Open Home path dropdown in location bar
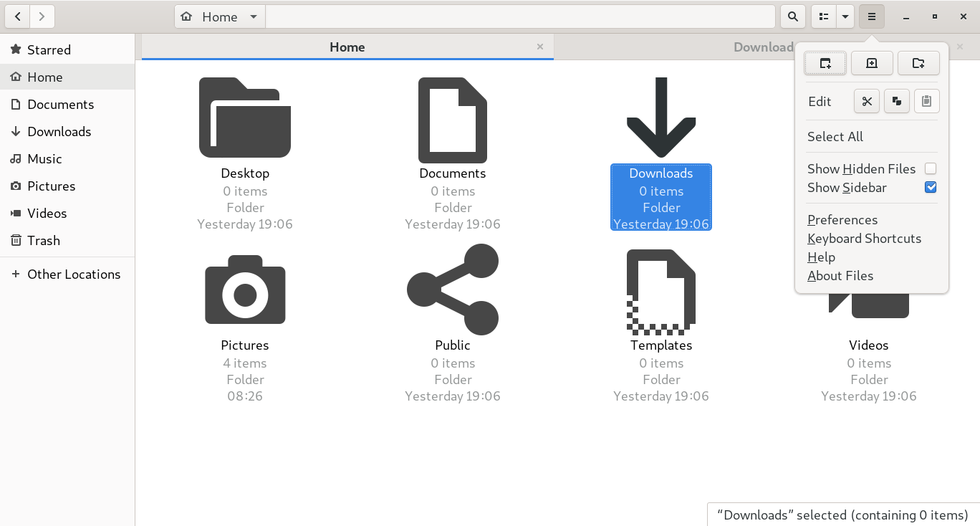The image size is (980, 526). [254, 16]
